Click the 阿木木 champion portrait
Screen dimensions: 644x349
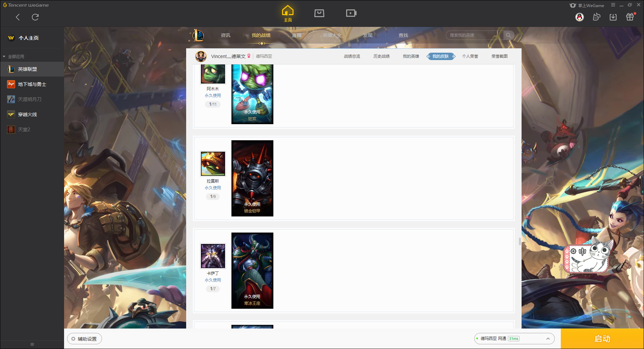coord(213,74)
